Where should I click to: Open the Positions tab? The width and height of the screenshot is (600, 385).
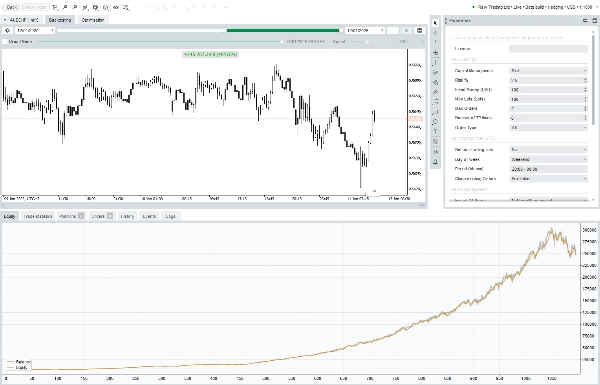coord(71,216)
